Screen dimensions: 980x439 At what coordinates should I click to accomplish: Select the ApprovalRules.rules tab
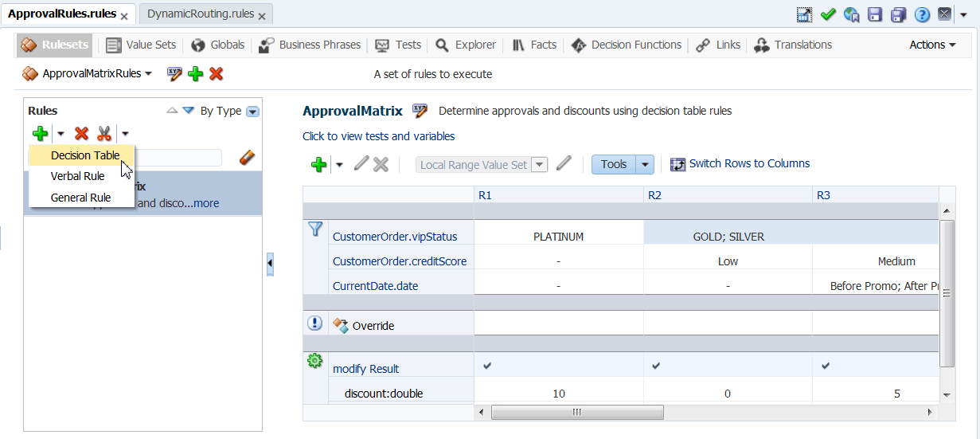62,14
